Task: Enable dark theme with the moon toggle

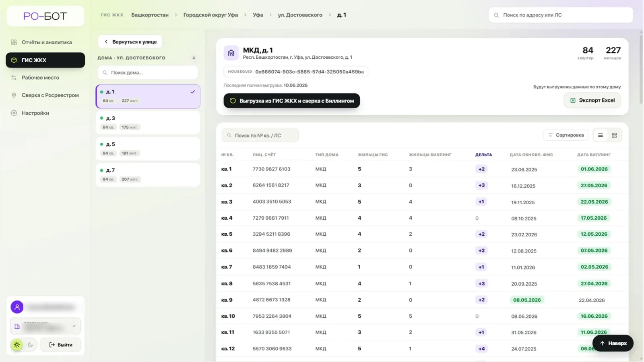Action: [30, 345]
